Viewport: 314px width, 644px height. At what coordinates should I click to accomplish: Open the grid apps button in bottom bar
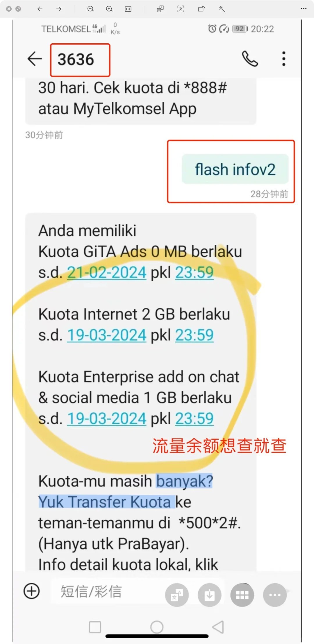(242, 595)
